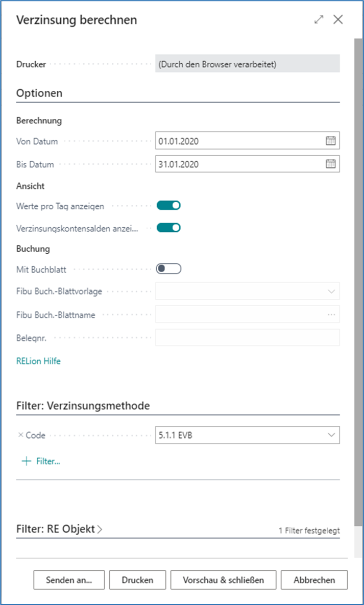Screen dimensions: 364x605
Task: Open the RELion Hilfe link
Action: coord(38,361)
